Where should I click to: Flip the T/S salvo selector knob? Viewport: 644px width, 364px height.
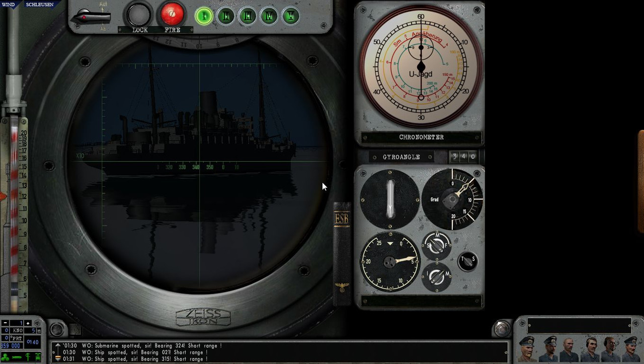pyautogui.click(x=467, y=261)
